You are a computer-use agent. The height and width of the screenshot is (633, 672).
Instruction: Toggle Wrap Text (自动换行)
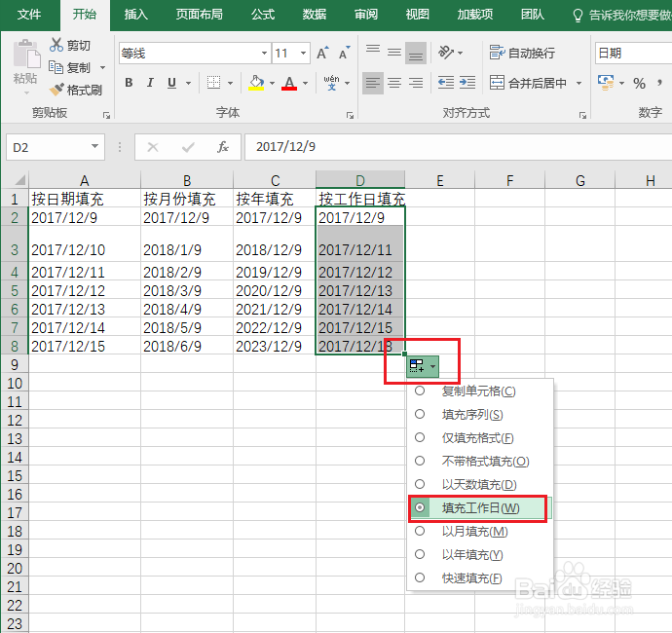(x=522, y=53)
